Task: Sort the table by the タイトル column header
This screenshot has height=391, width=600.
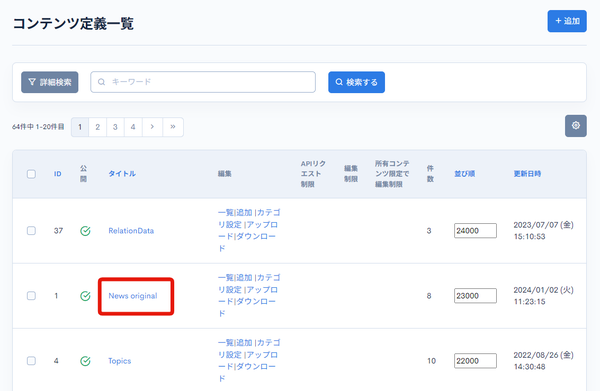Action: point(122,174)
